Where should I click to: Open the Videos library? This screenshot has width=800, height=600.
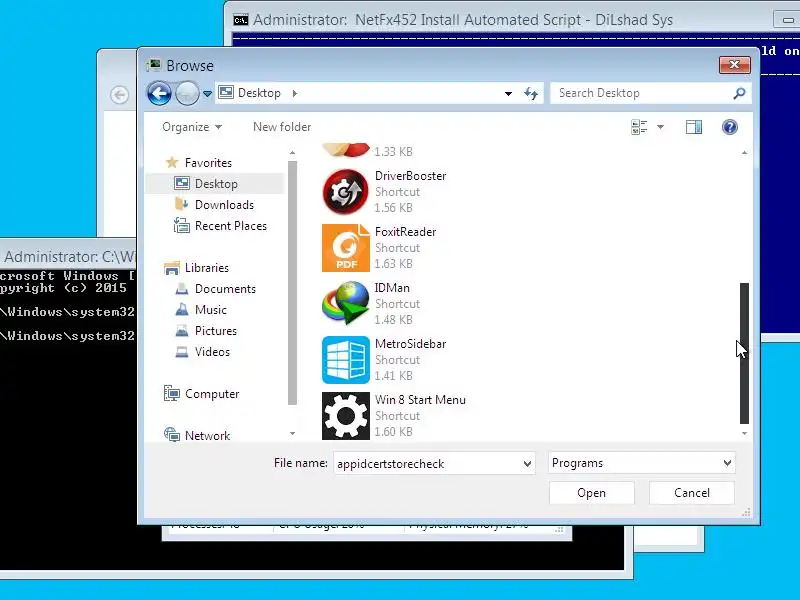click(x=212, y=352)
